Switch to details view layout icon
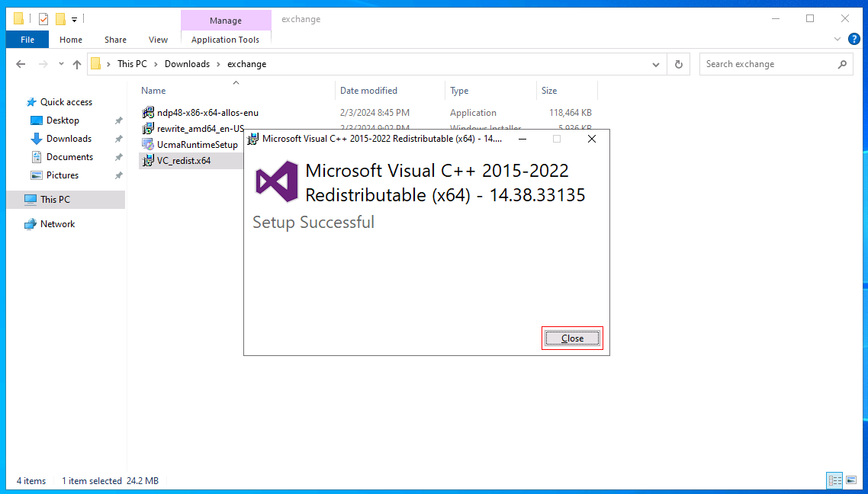This screenshot has width=868, height=494. (x=834, y=480)
